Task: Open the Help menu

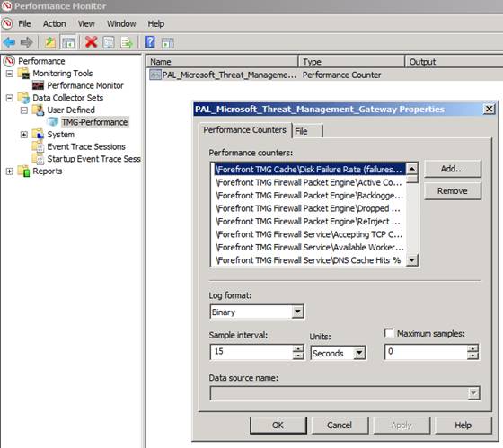Action: click(156, 23)
